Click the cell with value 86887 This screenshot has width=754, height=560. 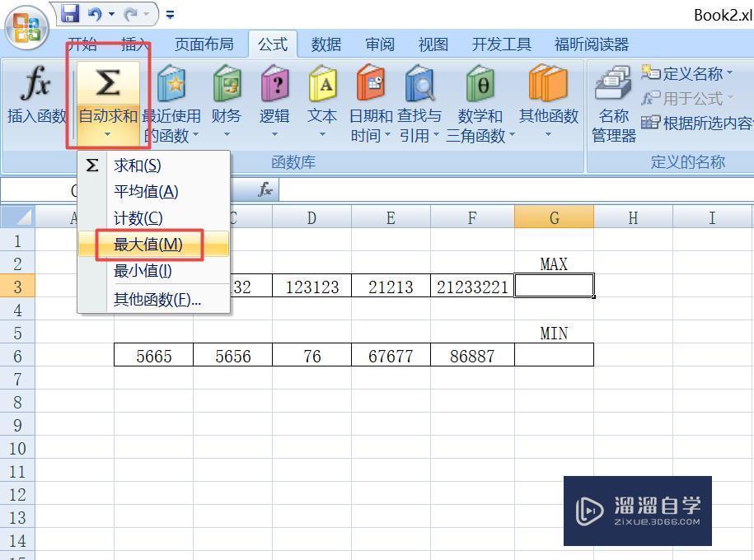point(472,357)
